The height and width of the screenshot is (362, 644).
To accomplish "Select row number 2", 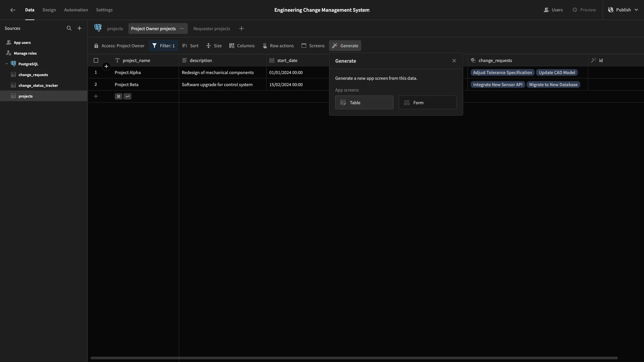I will point(96,85).
